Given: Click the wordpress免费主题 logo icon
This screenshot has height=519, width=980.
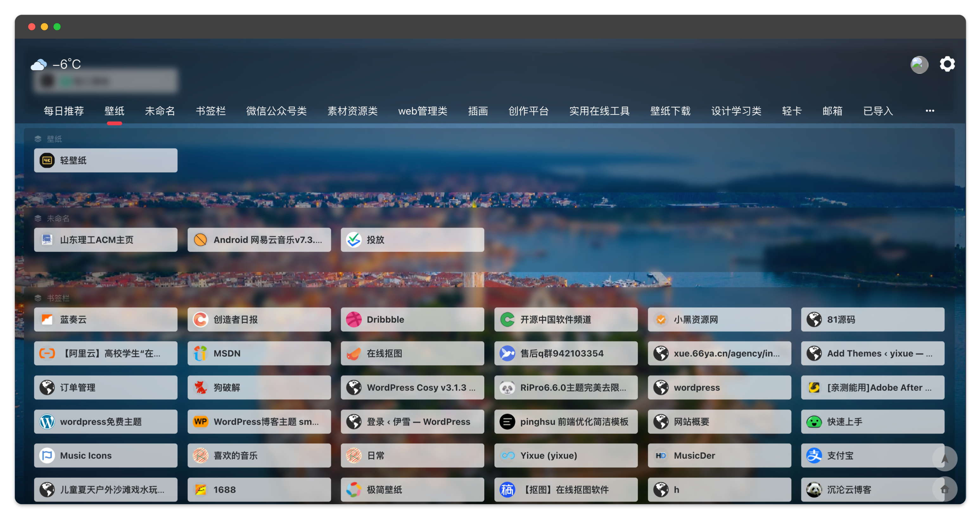Looking at the screenshot, I should [47, 422].
